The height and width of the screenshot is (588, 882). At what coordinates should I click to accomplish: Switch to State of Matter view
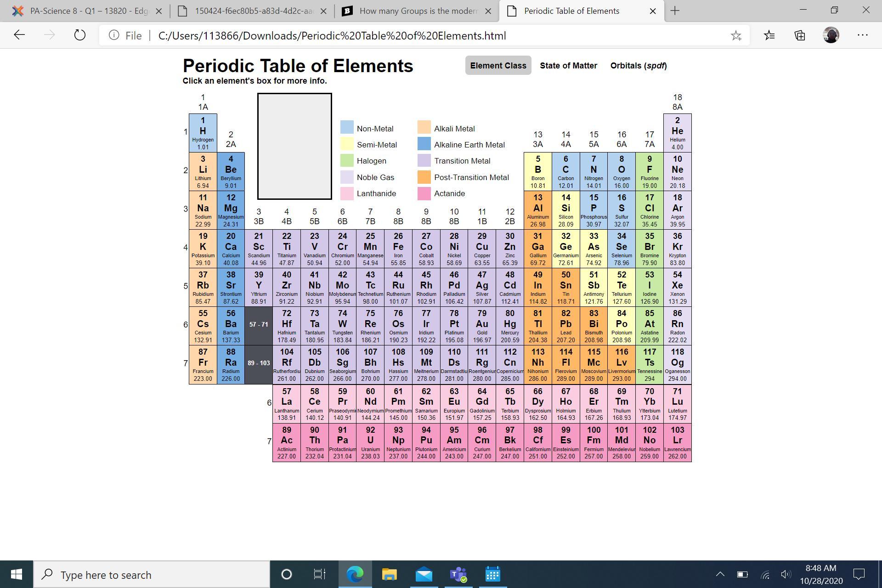pyautogui.click(x=568, y=66)
